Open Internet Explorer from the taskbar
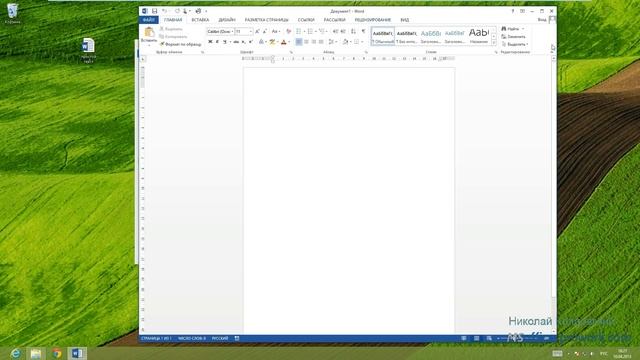Screen dimensions: 640x360 tap(16, 353)
